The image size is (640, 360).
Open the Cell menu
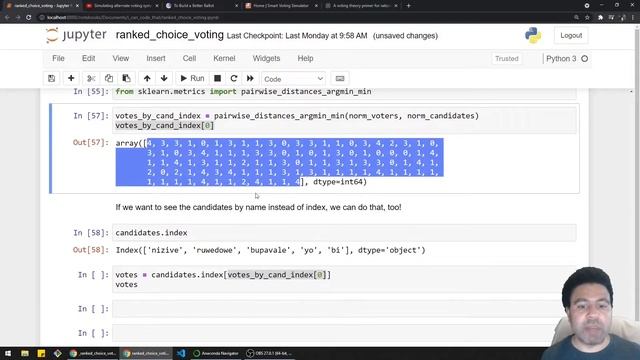click(x=189, y=58)
